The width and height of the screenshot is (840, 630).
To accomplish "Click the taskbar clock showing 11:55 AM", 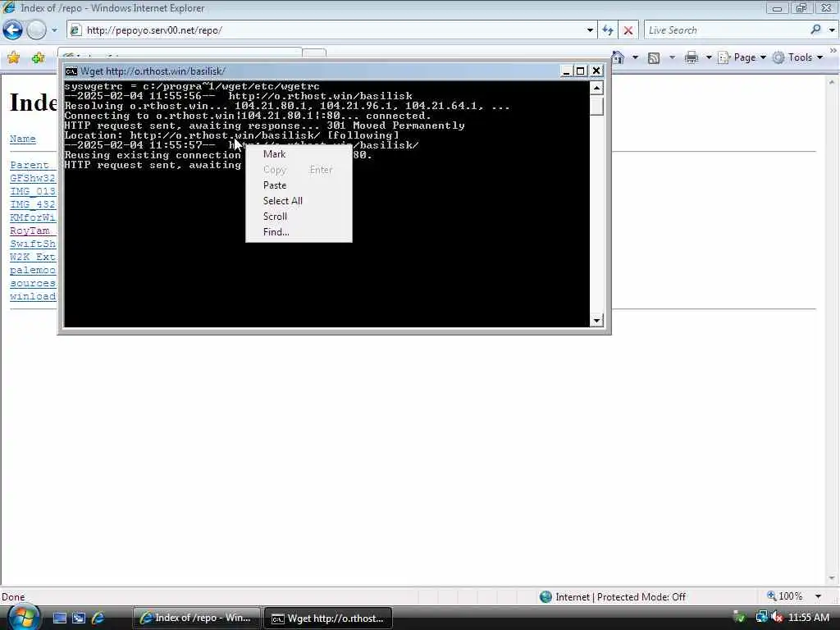I will pyautogui.click(x=809, y=618).
